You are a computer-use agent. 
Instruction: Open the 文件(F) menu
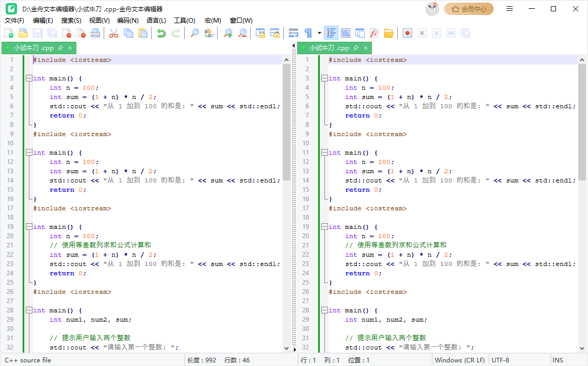(x=14, y=21)
